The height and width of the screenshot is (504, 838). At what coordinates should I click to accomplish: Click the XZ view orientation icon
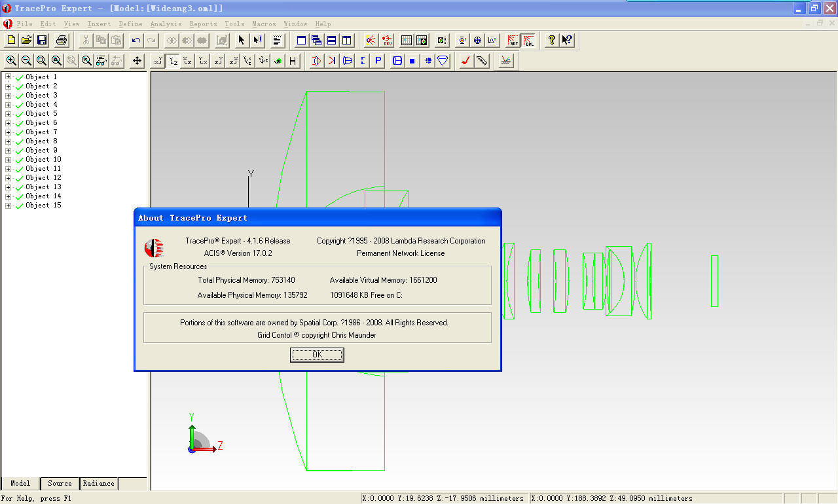pos(188,60)
